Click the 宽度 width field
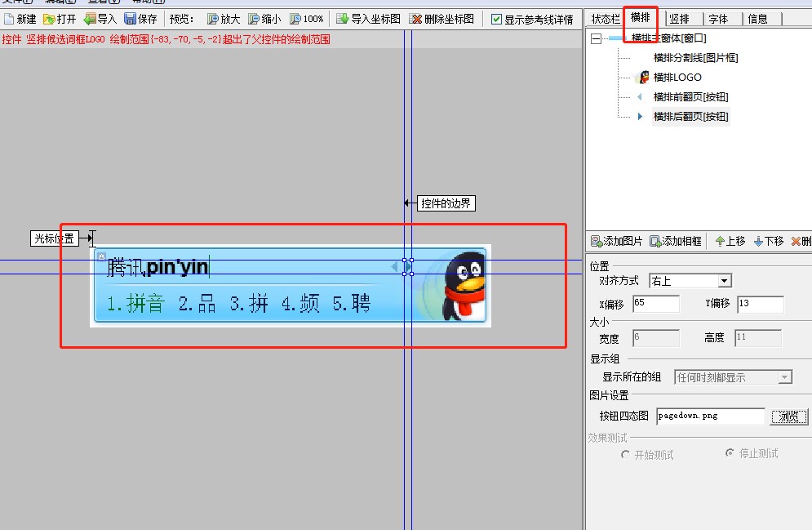 [x=656, y=338]
